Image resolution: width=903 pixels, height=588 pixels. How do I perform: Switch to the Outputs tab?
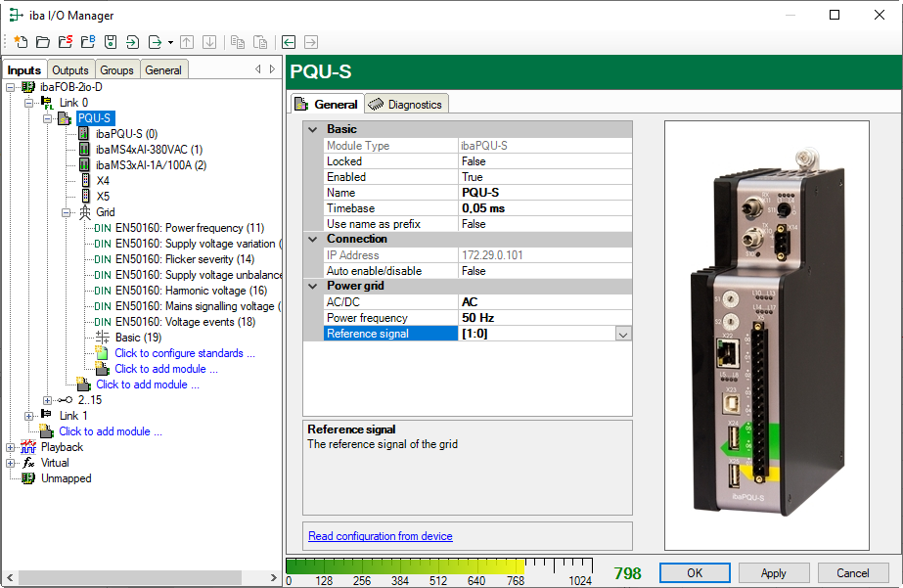(x=70, y=70)
